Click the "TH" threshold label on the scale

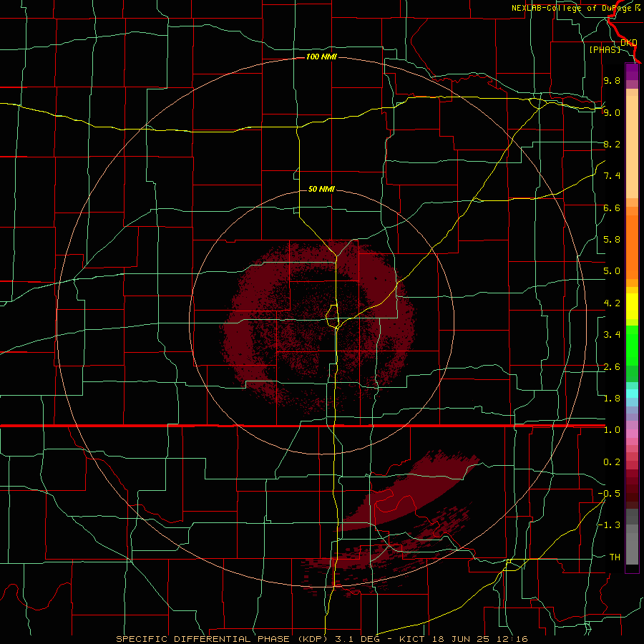(615, 557)
